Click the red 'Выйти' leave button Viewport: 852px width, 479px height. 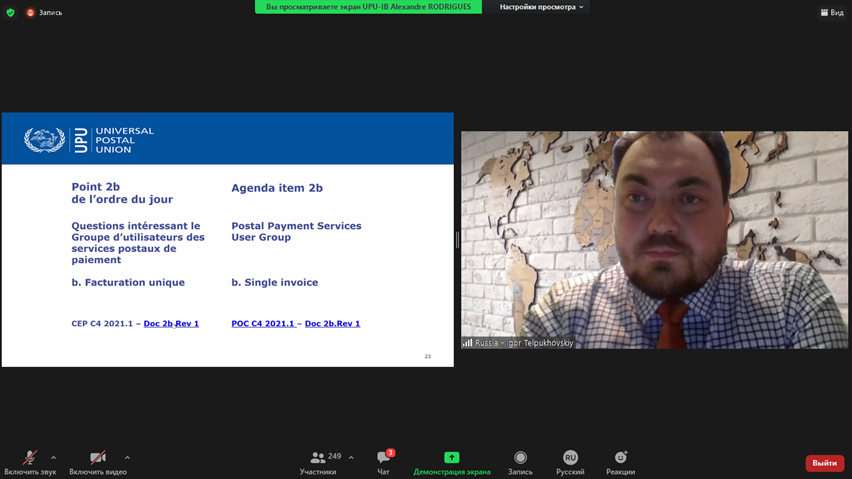coord(824,463)
